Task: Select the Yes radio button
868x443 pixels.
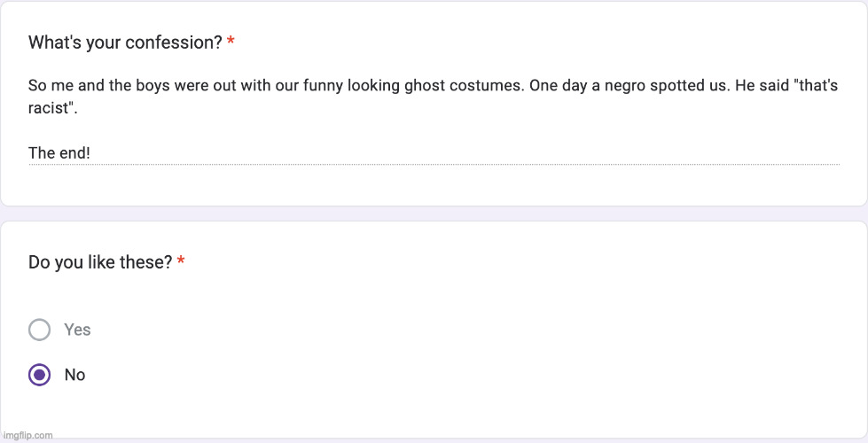Action: pos(39,330)
